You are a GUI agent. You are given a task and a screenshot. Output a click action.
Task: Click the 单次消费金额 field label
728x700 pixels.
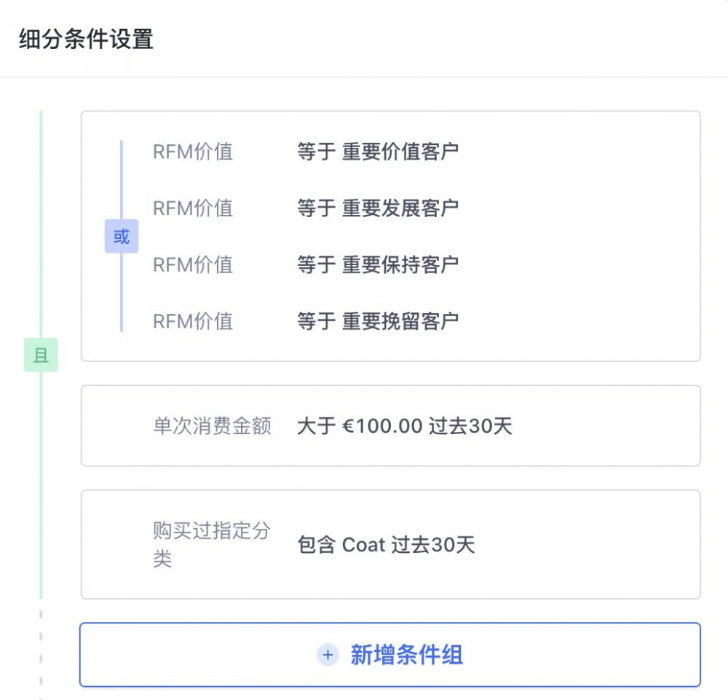pyautogui.click(x=212, y=426)
